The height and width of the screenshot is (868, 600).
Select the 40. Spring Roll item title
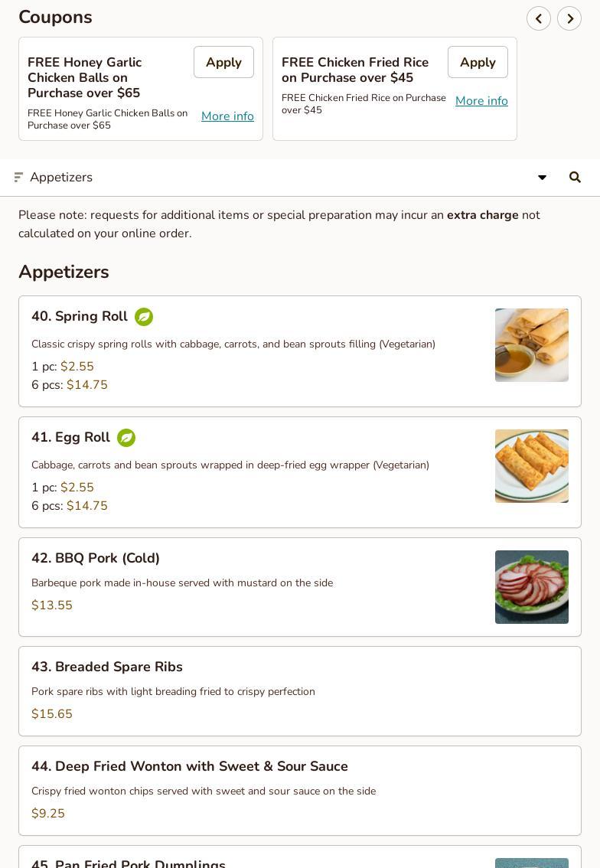coord(80,316)
